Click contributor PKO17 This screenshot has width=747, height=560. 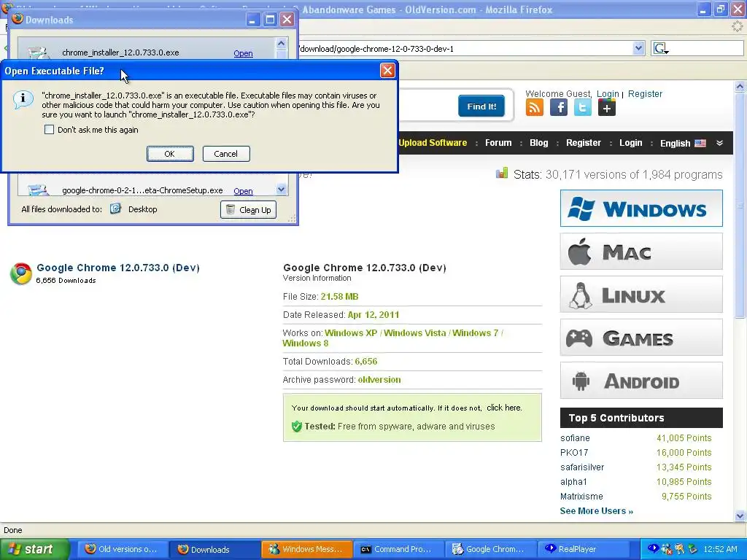point(574,452)
